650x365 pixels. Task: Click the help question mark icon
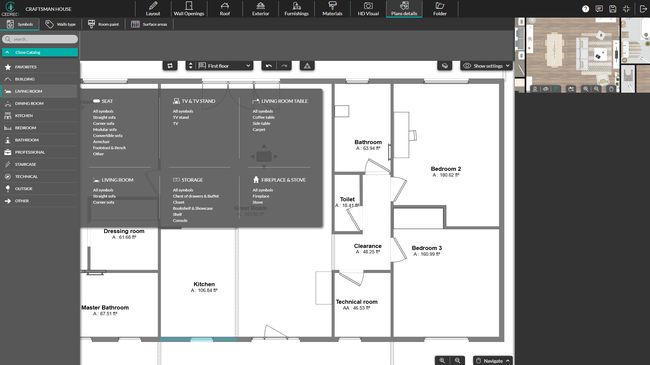pyautogui.click(x=585, y=9)
